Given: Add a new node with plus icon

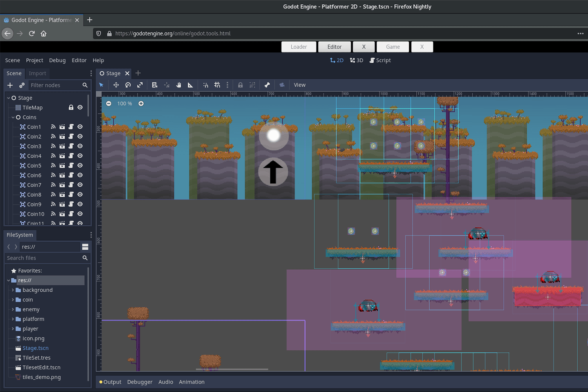Looking at the screenshot, I should pos(10,85).
